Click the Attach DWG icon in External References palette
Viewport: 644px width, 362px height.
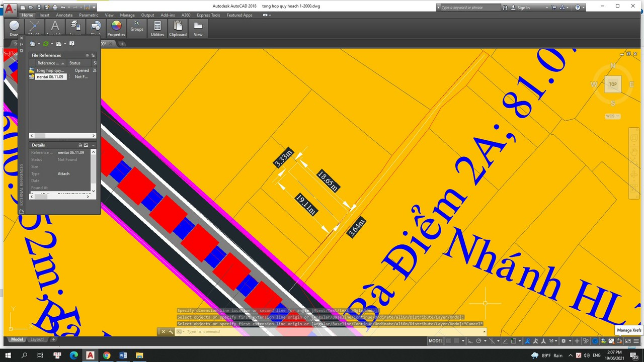tap(33, 44)
